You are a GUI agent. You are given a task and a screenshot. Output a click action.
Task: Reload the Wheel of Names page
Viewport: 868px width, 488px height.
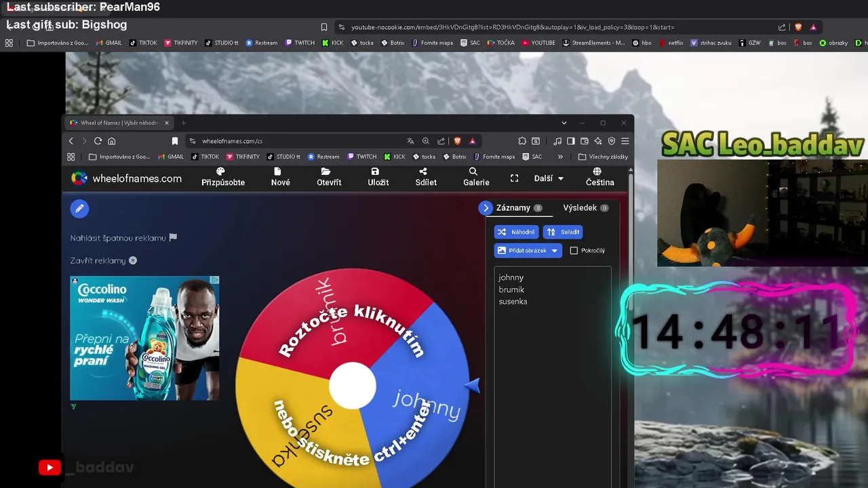point(98,141)
